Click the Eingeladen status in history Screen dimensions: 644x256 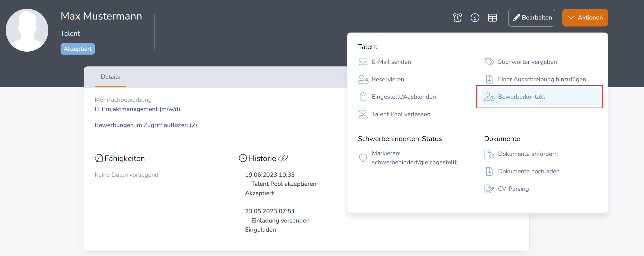point(260,230)
